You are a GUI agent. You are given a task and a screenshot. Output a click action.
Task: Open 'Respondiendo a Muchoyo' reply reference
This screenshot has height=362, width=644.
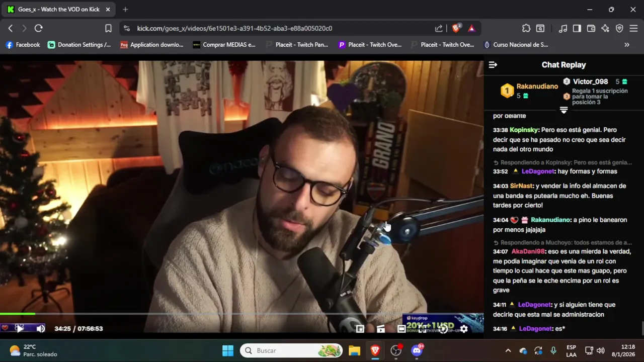pyautogui.click(x=562, y=242)
